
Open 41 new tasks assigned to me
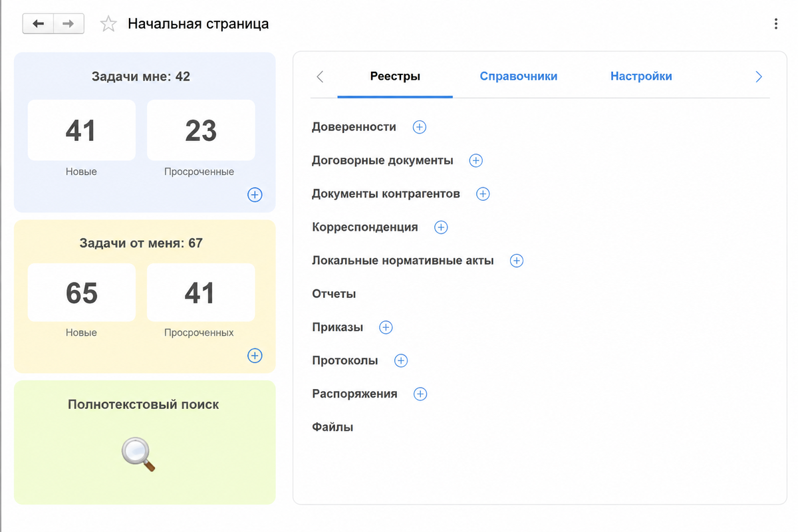click(x=81, y=130)
